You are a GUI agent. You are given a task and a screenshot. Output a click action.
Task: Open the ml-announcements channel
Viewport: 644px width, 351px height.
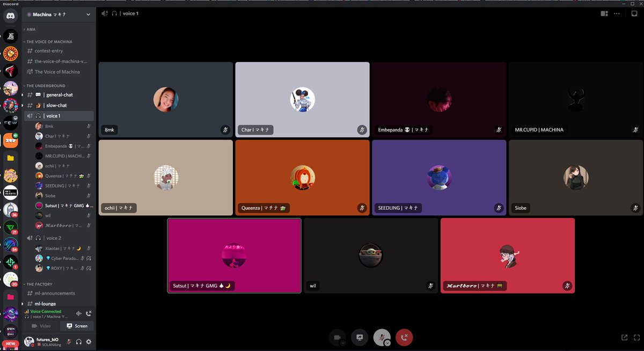pyautogui.click(x=59, y=294)
